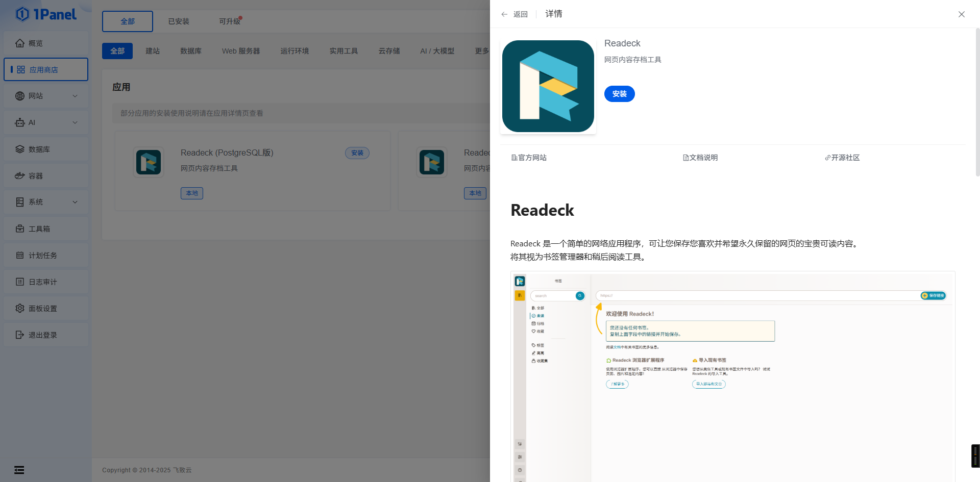Expand the AI submenu chevron
980x482 pixels.
(x=75, y=122)
